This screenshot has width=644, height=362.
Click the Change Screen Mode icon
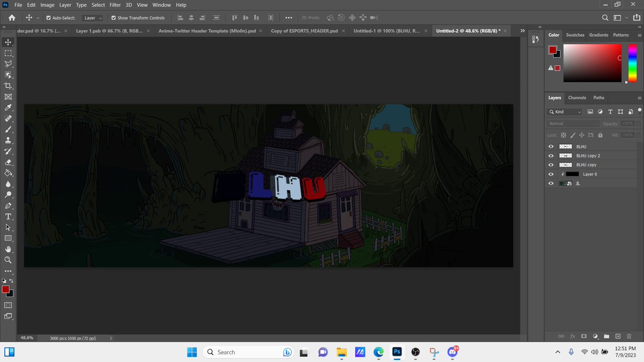tap(9, 316)
